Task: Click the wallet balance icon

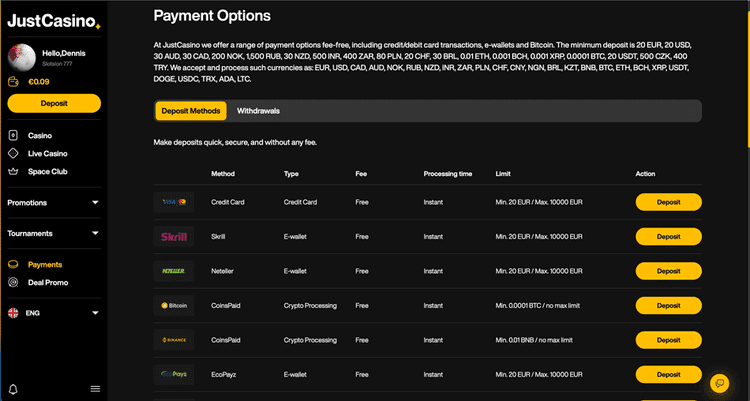Action: tap(13, 82)
